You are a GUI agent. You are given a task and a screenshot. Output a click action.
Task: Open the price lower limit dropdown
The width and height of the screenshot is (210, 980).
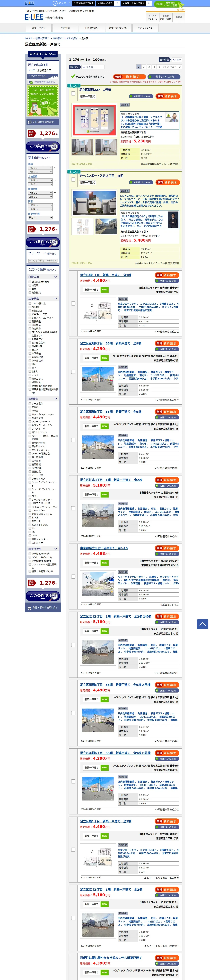click(x=40, y=168)
